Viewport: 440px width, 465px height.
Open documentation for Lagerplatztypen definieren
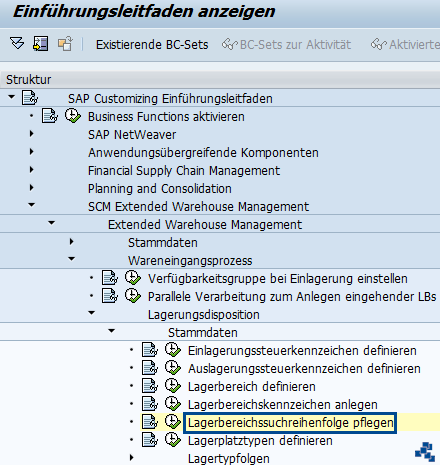click(150, 440)
